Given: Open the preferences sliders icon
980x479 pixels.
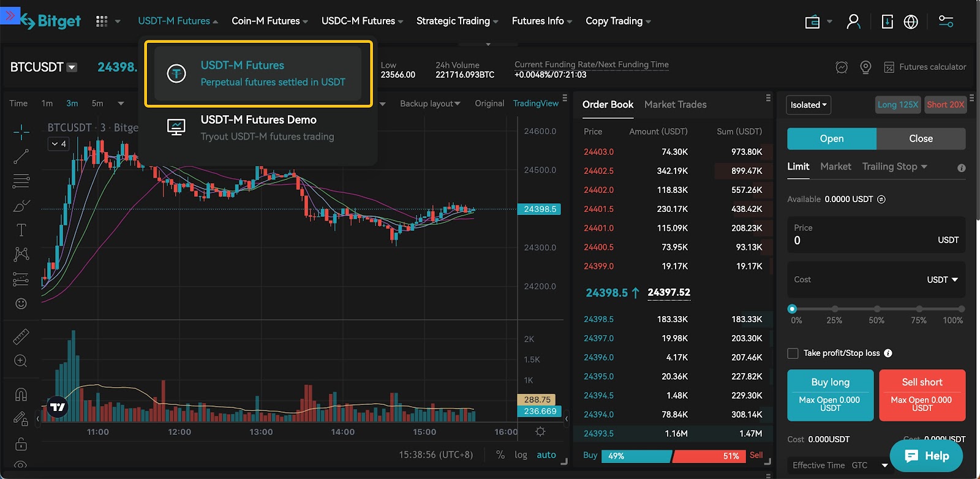Looking at the screenshot, I should (x=946, y=21).
